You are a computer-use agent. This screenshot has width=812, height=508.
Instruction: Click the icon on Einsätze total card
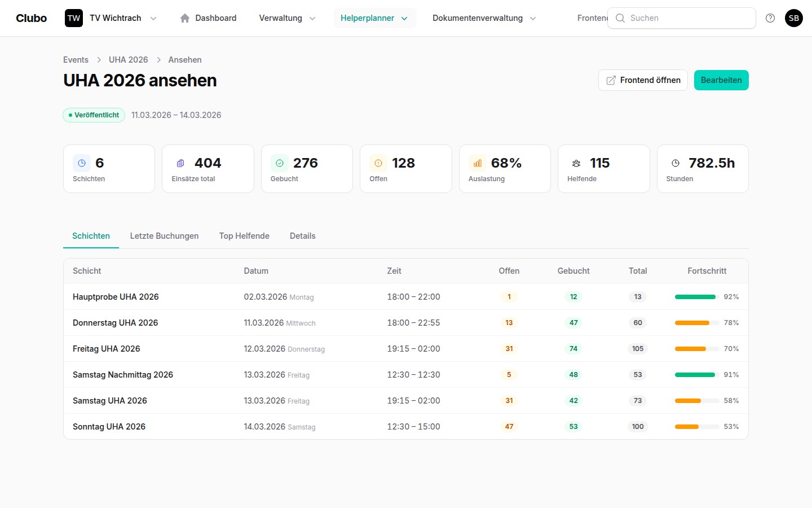point(180,163)
